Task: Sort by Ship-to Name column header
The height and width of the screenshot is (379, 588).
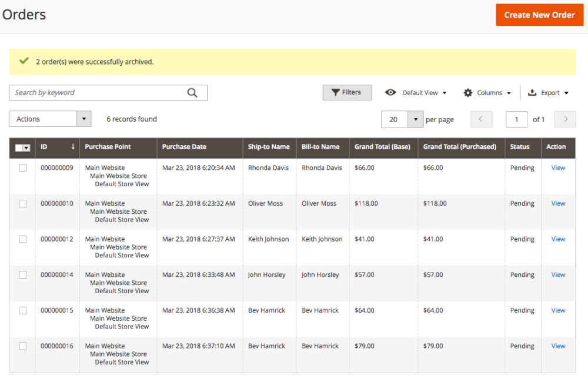Action: [269, 146]
